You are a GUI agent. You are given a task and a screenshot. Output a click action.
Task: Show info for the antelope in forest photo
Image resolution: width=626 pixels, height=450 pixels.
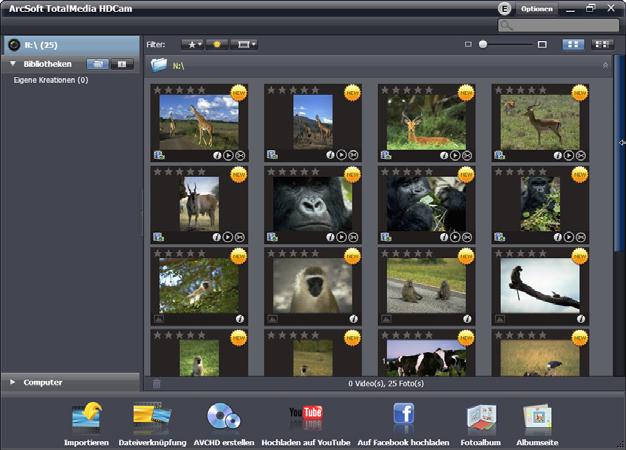pyautogui.click(x=444, y=155)
